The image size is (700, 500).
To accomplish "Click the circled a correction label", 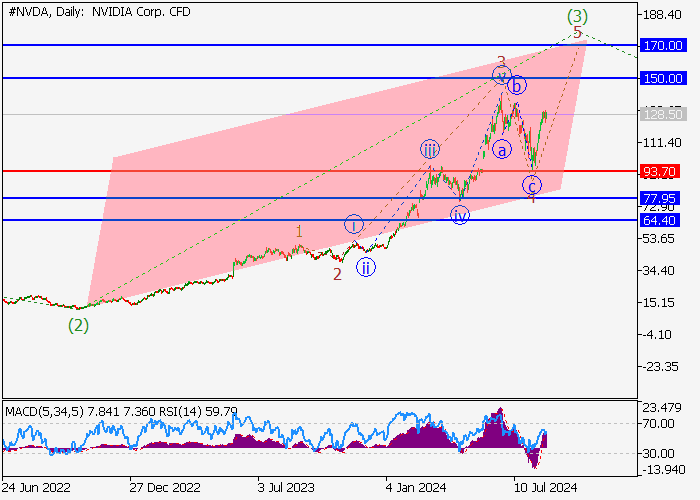I will 502,150.
